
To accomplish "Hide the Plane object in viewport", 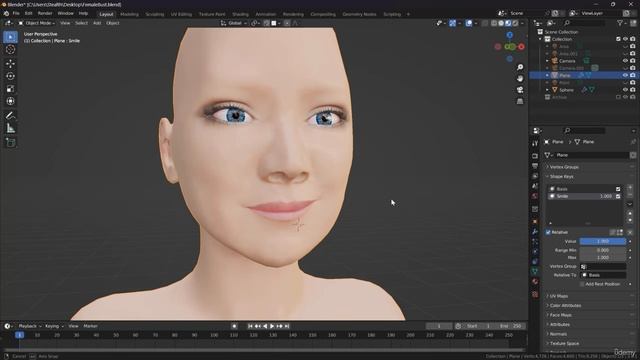I will coord(625,76).
